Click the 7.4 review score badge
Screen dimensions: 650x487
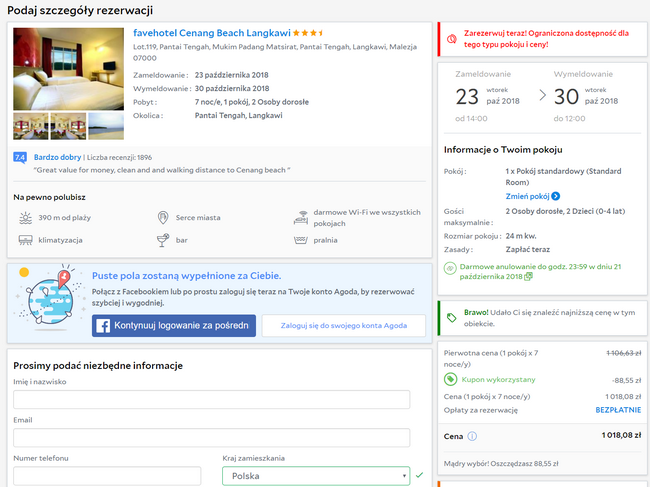[20, 157]
